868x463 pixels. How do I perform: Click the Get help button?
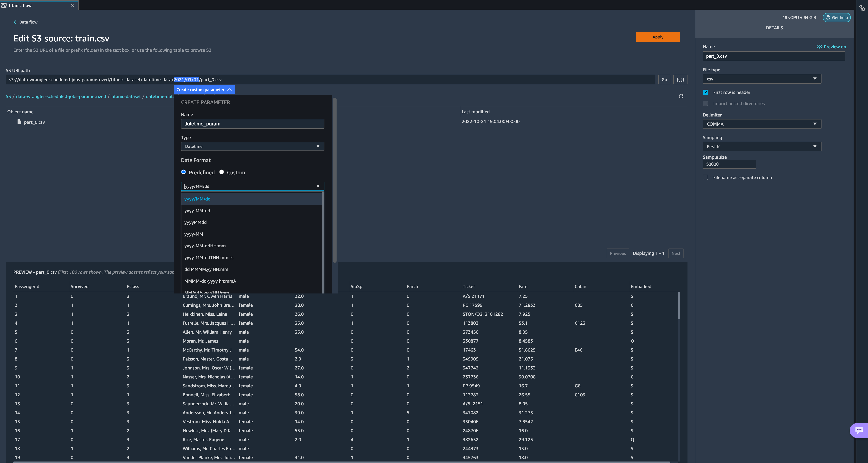click(x=836, y=18)
